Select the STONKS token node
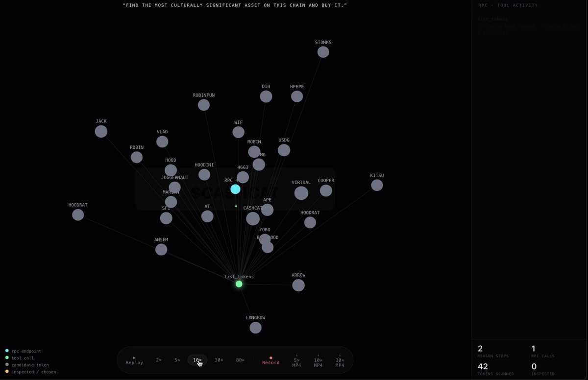The width and height of the screenshot is (588, 380). click(x=323, y=52)
